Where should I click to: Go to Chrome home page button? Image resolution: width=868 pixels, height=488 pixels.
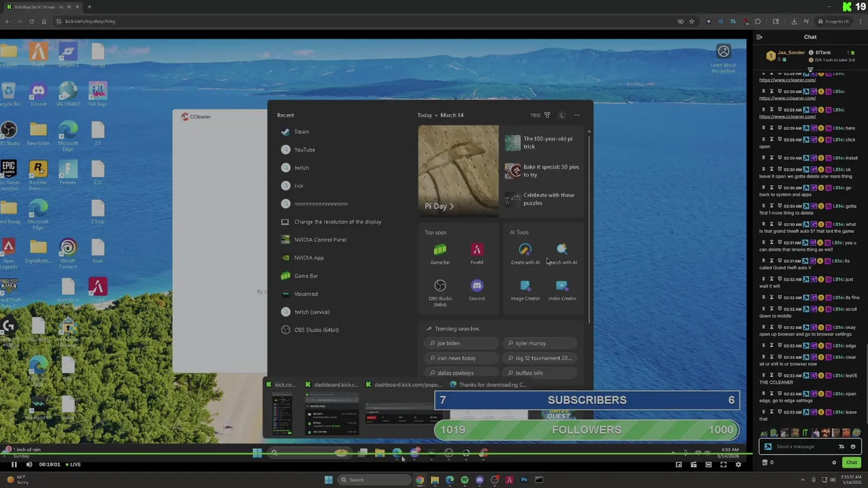tap(44, 21)
